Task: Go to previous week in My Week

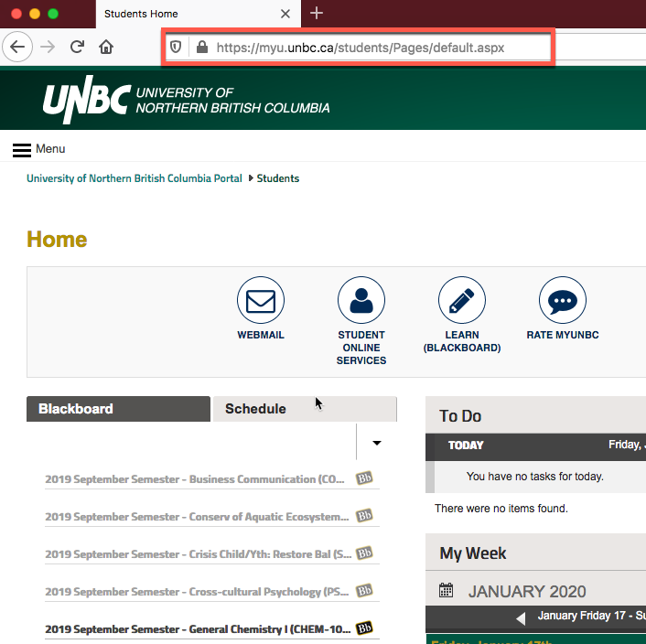Action: tap(521, 618)
